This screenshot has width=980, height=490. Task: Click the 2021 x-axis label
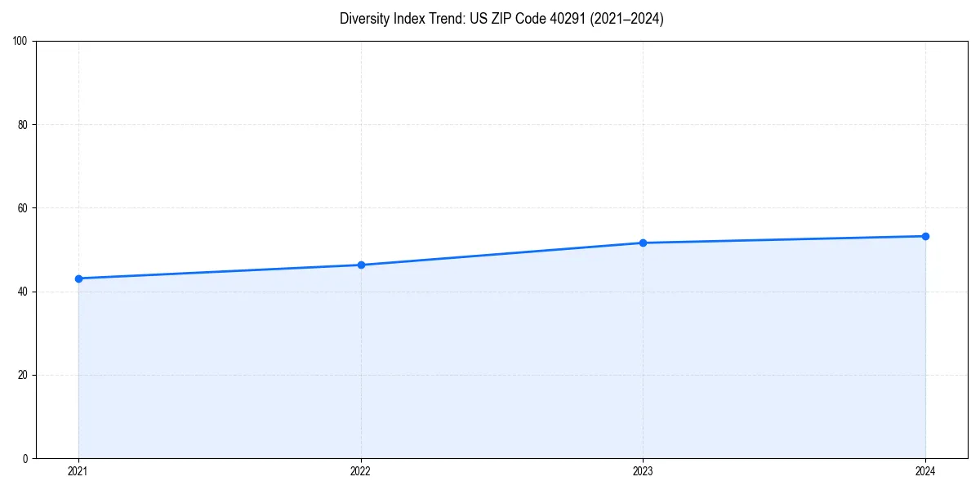click(x=78, y=471)
